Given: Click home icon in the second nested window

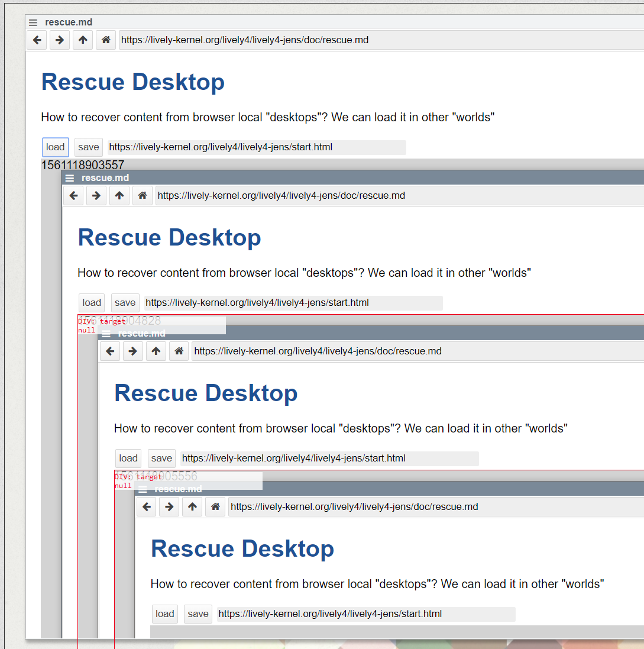Looking at the screenshot, I should (x=143, y=196).
